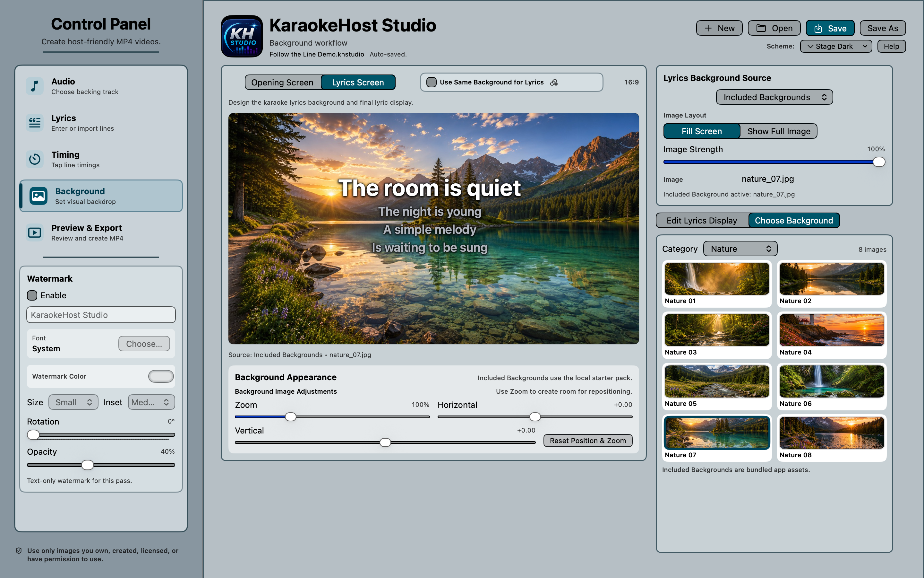Select Fill Screen image layout
Image resolution: width=924 pixels, height=578 pixels.
click(702, 131)
